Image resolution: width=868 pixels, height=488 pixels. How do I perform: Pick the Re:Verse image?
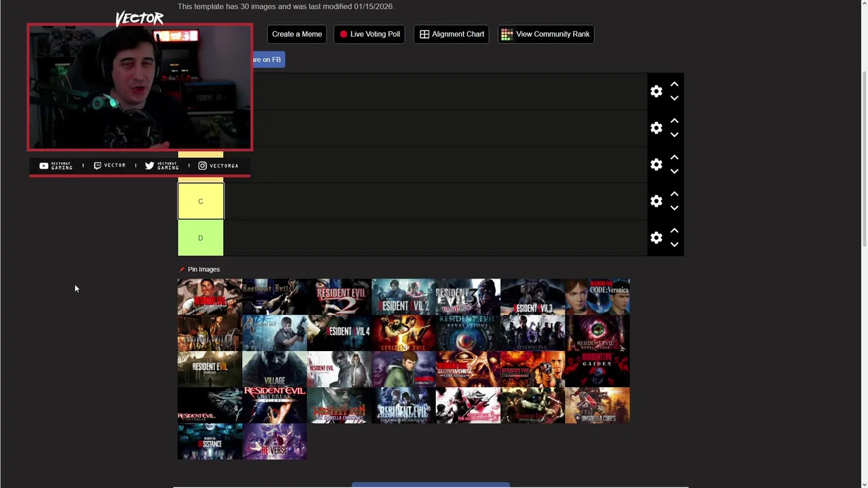(275, 442)
